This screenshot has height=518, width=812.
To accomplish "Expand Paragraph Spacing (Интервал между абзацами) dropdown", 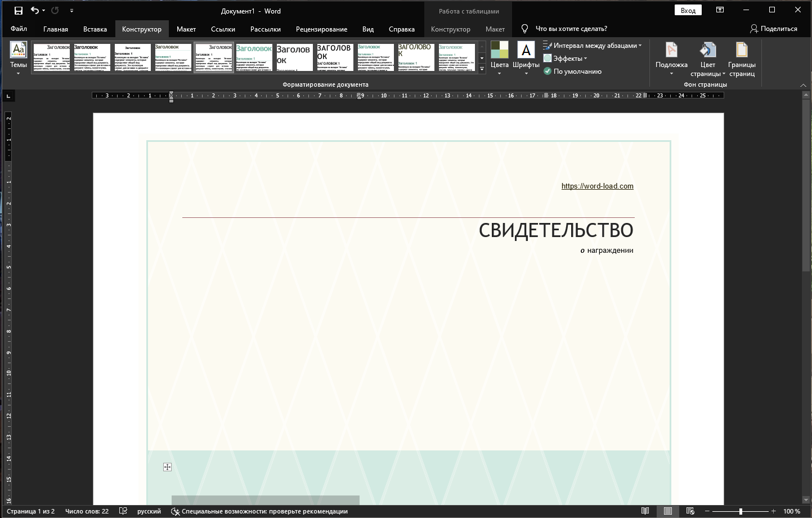I will click(x=593, y=46).
